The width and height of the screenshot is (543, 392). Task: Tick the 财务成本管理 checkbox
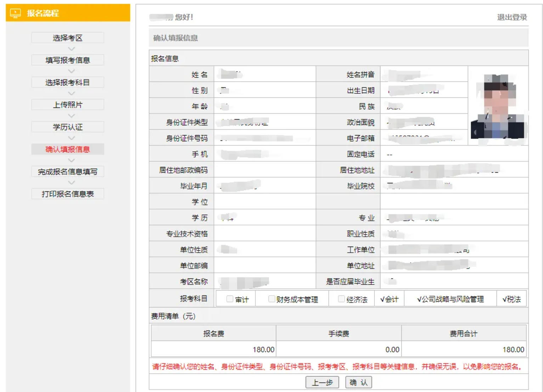point(272,299)
